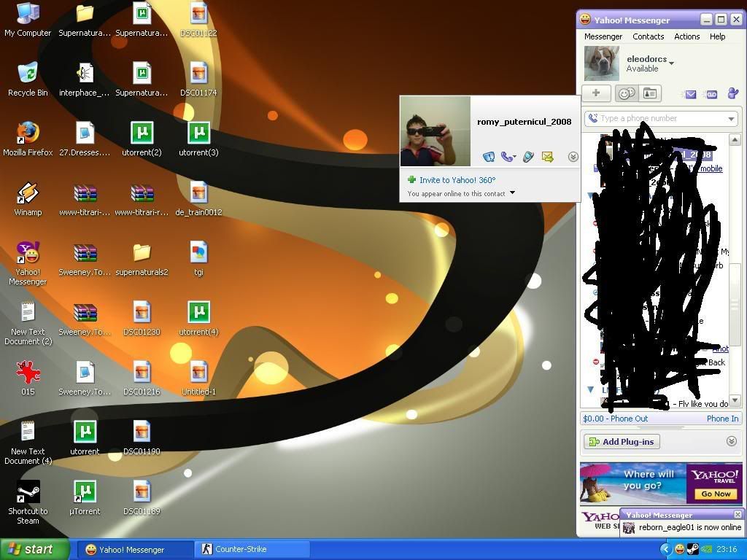Click the Add Contact plus button

coord(596,93)
